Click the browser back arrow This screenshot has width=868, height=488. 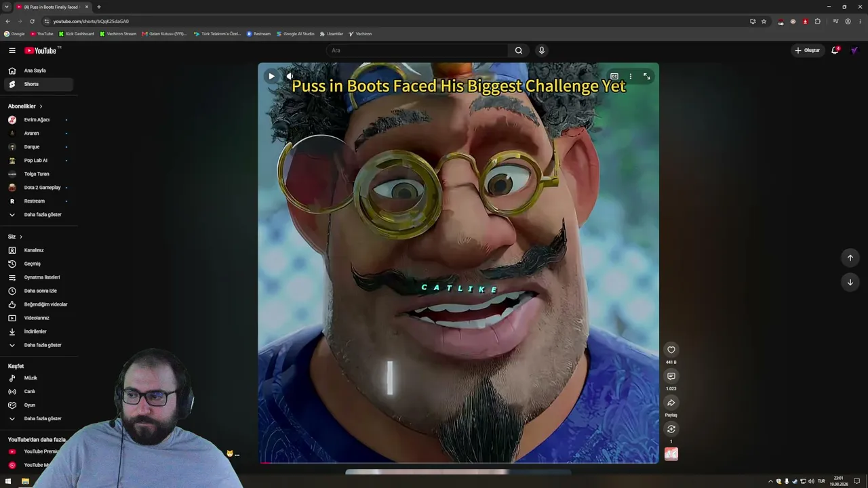(7, 21)
